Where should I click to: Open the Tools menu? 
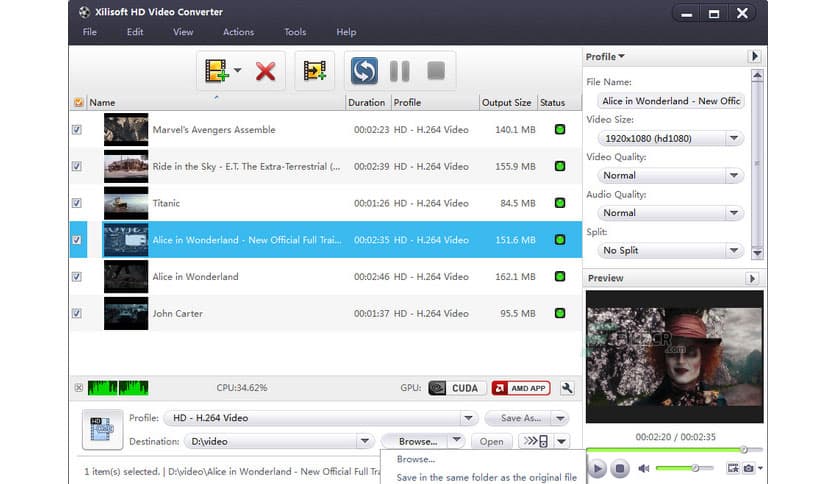pyautogui.click(x=295, y=32)
